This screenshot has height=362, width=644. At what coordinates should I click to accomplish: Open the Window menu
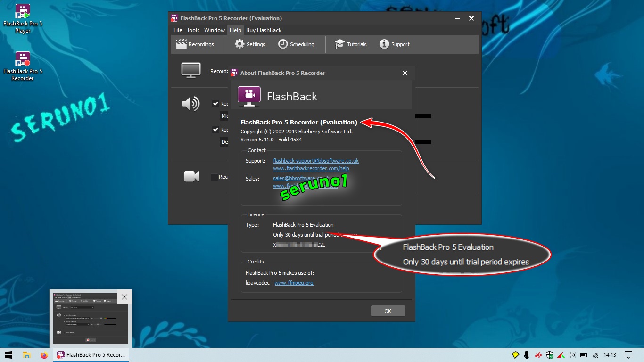coord(215,30)
